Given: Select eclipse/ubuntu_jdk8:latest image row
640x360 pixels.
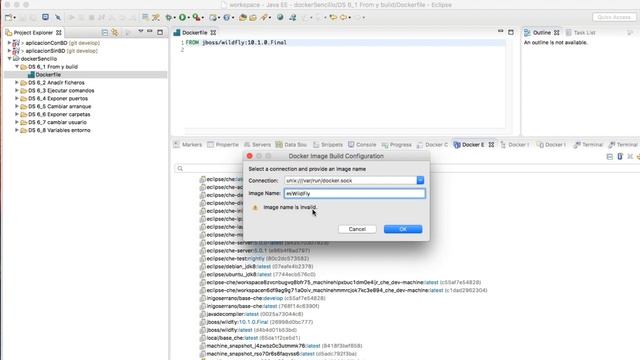Looking at the screenshot, I should coord(258,274).
